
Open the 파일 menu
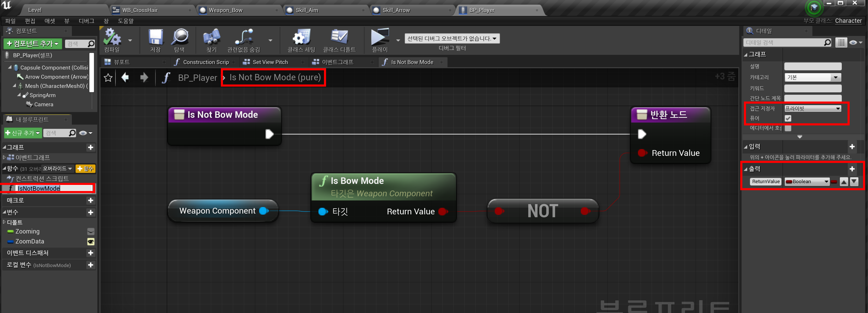[10, 21]
